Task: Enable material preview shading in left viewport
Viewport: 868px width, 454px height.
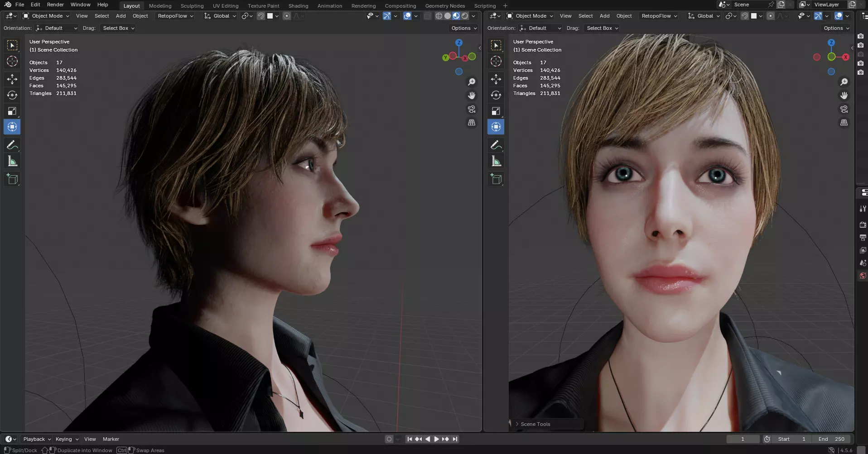Action: click(456, 16)
